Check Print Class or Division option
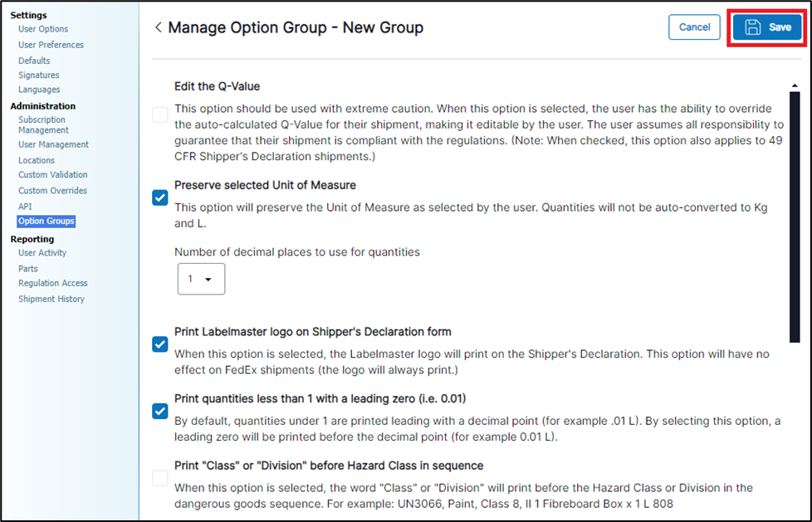Viewport: 812px width, 522px height. pos(160,478)
